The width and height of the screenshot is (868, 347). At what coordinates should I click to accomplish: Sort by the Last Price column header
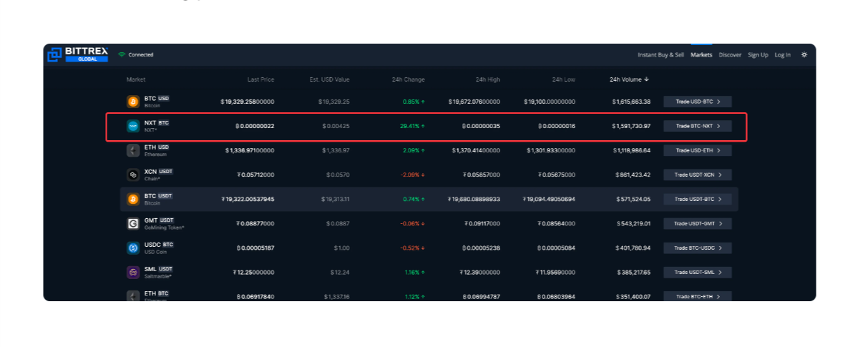coord(260,79)
